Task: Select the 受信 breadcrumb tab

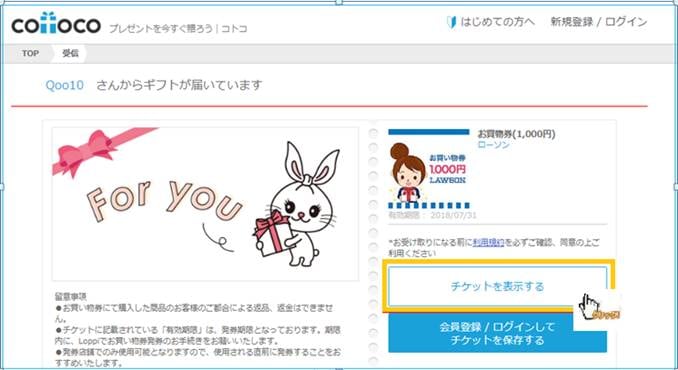Action: [70, 53]
